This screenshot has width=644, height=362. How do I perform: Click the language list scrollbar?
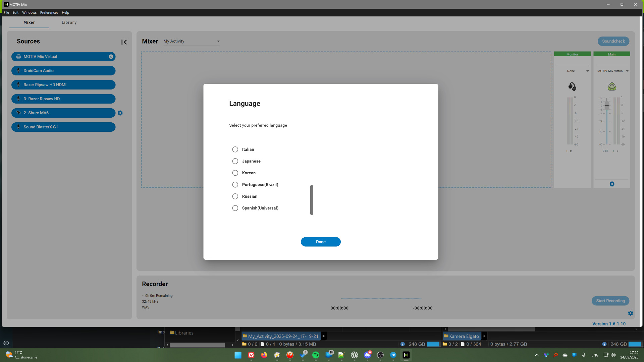pyautogui.click(x=312, y=200)
